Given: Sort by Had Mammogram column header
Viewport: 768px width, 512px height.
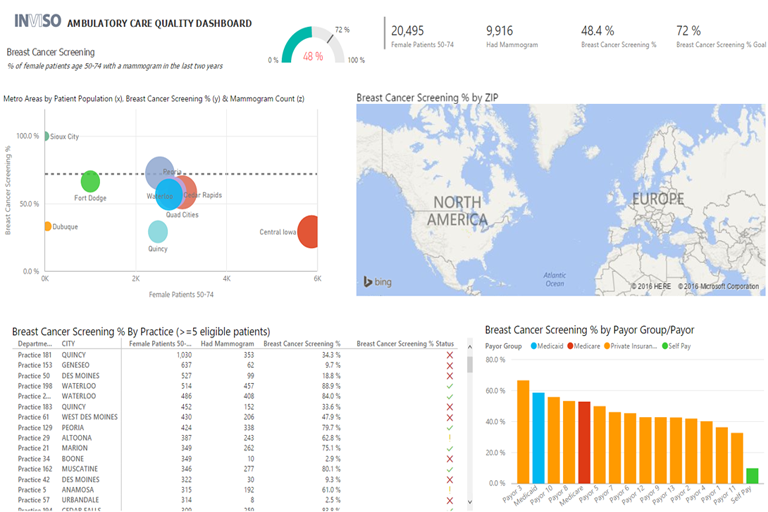Looking at the screenshot, I should [x=227, y=343].
